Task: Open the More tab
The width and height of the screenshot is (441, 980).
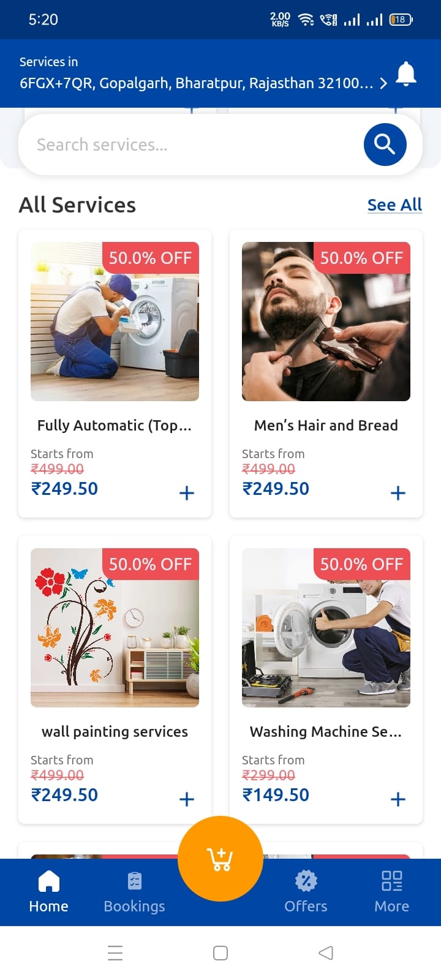Action: click(392, 892)
